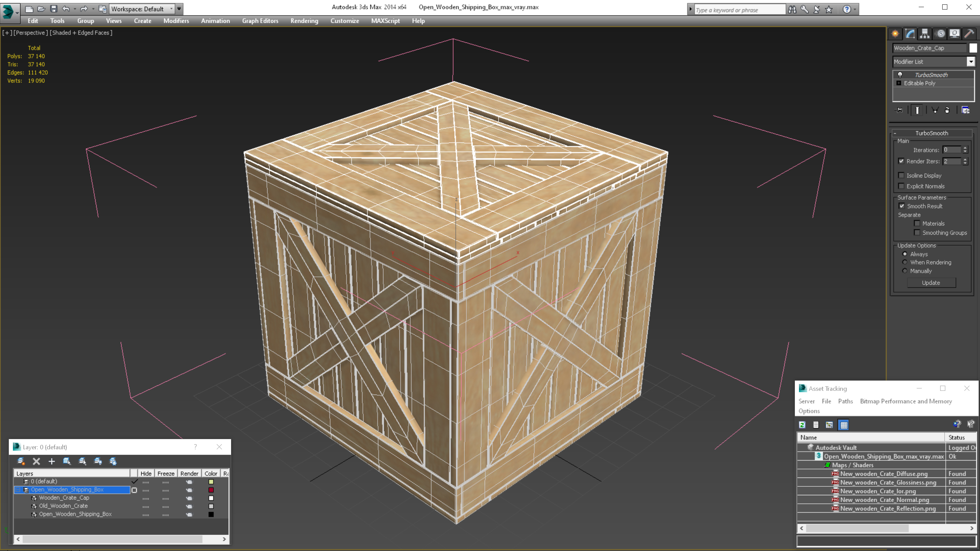Click Create New Layer plus icon

[52, 461]
